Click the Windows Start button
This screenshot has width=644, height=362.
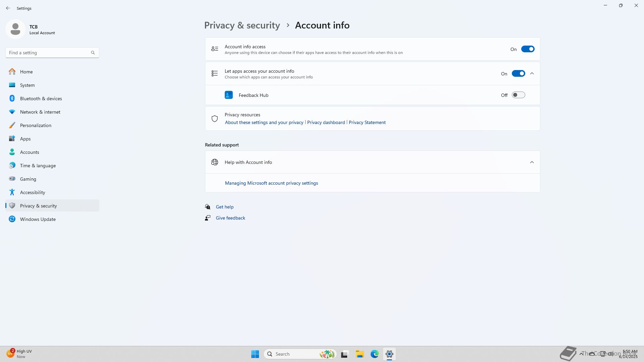pos(255,354)
